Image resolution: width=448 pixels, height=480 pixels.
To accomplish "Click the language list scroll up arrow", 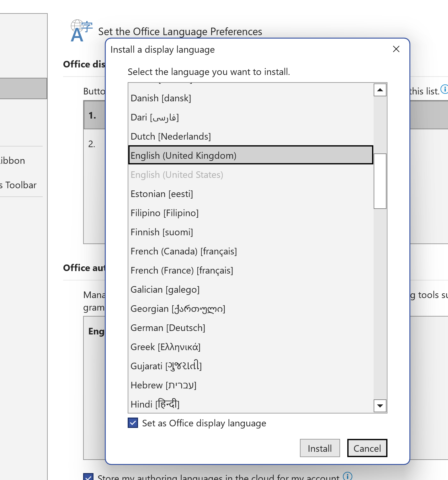I will click(x=380, y=90).
